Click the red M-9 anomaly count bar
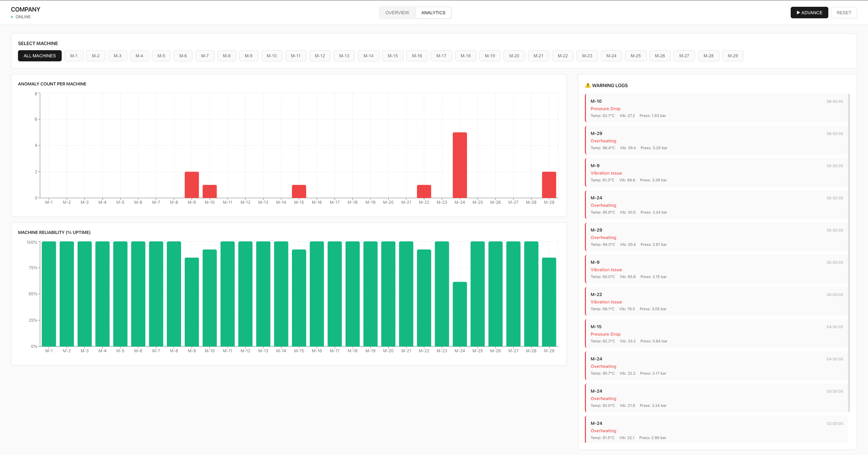868x455 pixels. pos(192,185)
